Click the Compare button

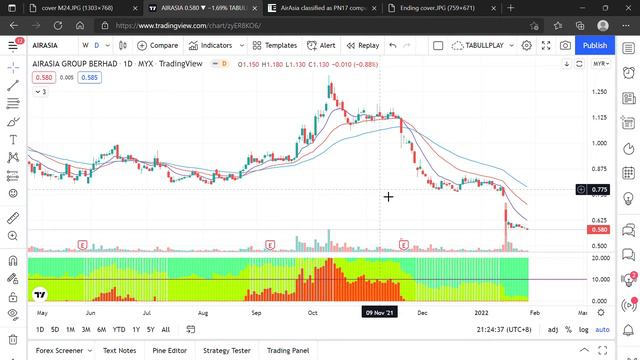[158, 45]
